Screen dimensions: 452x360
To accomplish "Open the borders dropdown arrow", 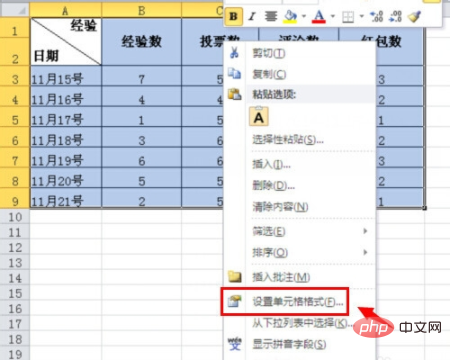I will point(361,16).
